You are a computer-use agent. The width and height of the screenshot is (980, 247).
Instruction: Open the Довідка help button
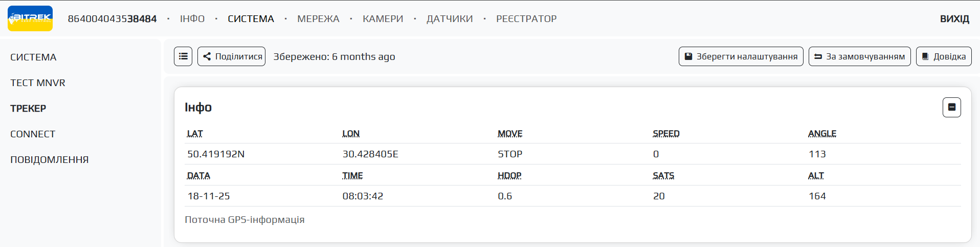944,56
